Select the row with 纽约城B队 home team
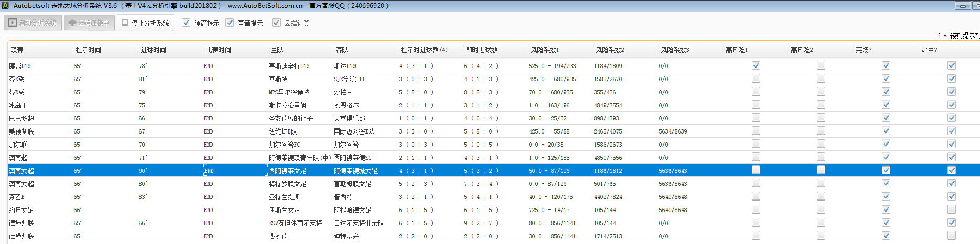 coord(283,131)
